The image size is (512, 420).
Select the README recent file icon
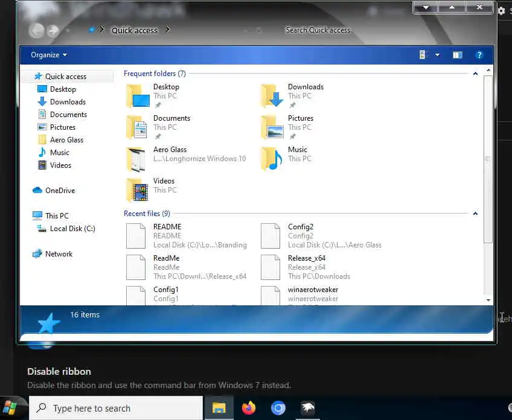(x=136, y=235)
